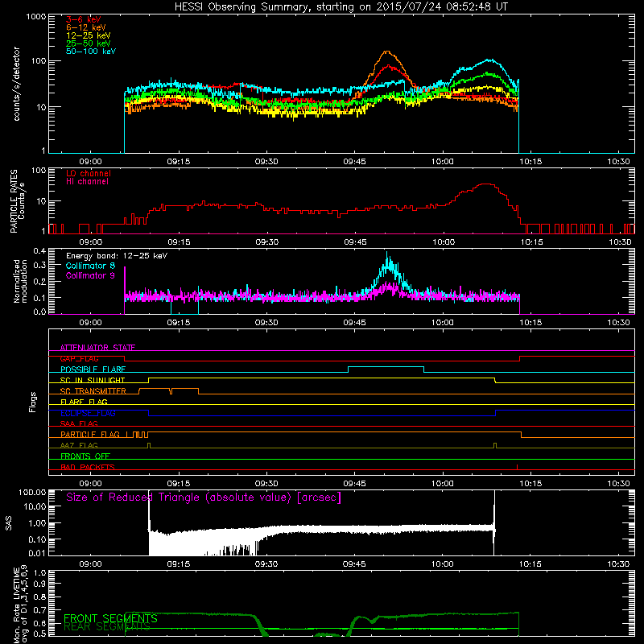Click the 09:45 tick label under counts plot

pos(354,162)
